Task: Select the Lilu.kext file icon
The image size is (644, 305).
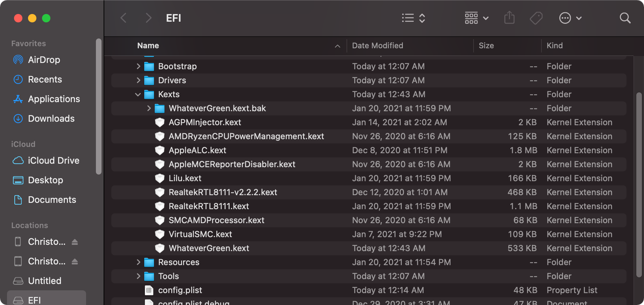Action: click(160, 178)
